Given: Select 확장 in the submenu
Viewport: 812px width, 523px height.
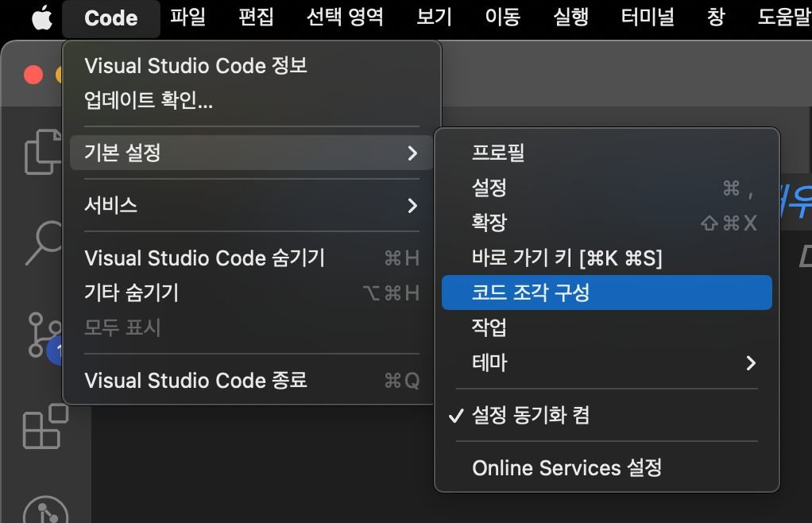Looking at the screenshot, I should pyautogui.click(x=606, y=223).
